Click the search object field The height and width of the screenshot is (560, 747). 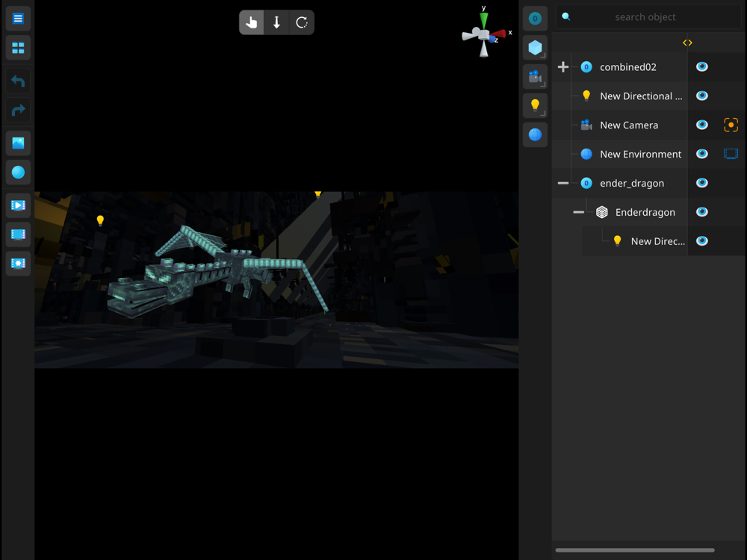(648, 17)
